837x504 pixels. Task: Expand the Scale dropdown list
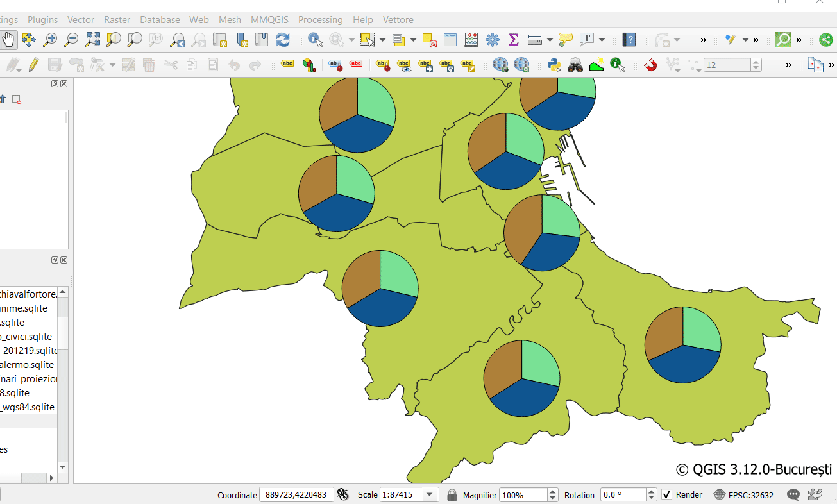tap(430, 494)
